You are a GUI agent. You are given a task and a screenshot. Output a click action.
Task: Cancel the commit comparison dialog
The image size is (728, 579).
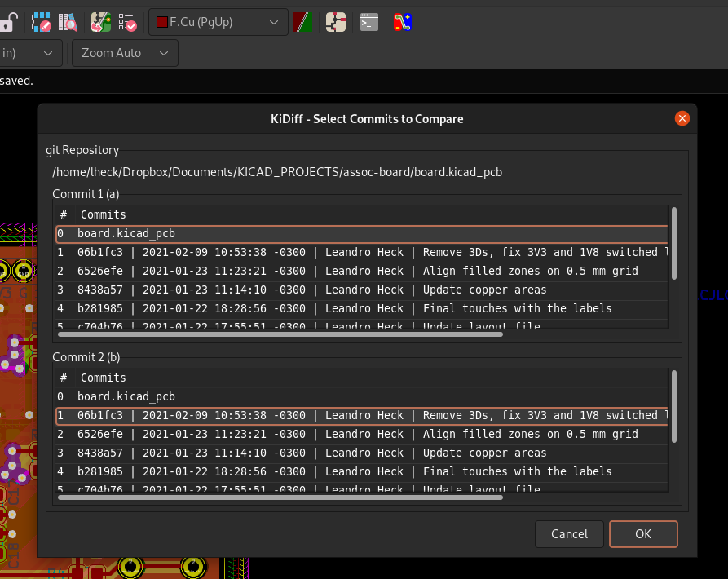(569, 534)
